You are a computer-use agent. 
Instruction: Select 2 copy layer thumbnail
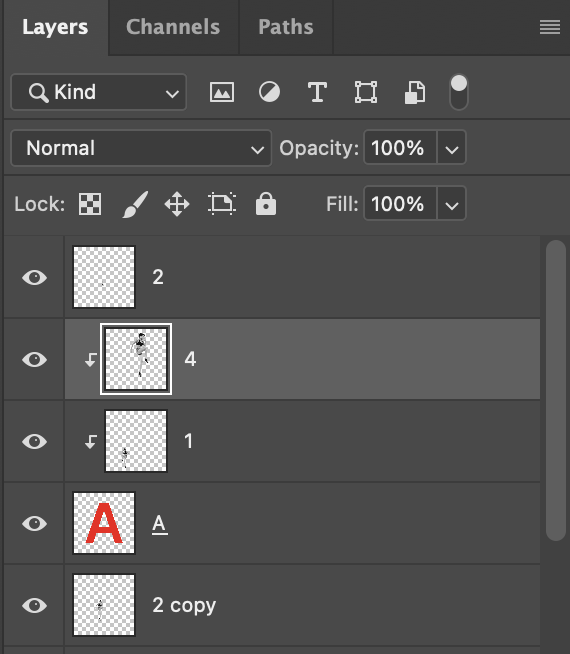(x=104, y=605)
